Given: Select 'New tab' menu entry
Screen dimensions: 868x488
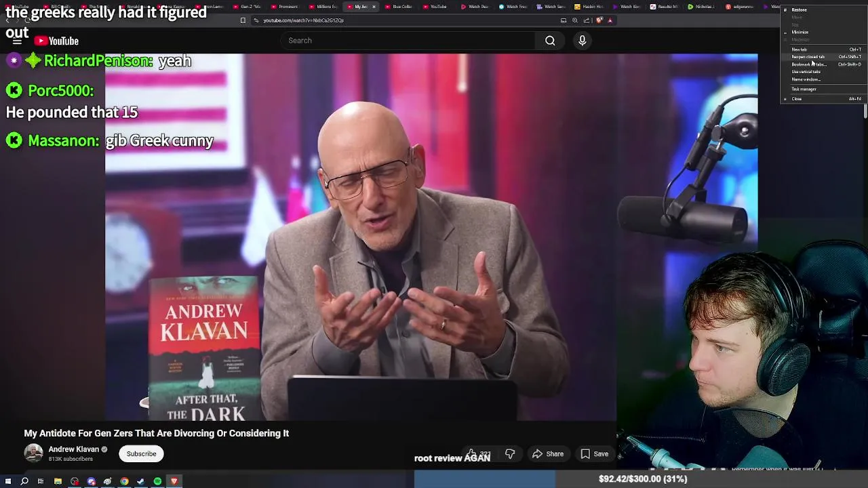Looking at the screenshot, I should point(823,49).
